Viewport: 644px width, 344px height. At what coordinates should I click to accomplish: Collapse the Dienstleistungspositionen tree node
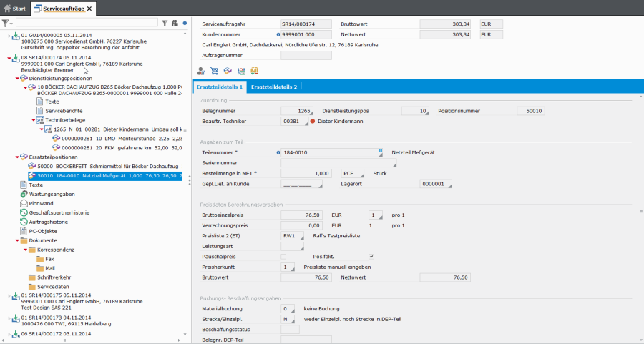pos(17,78)
